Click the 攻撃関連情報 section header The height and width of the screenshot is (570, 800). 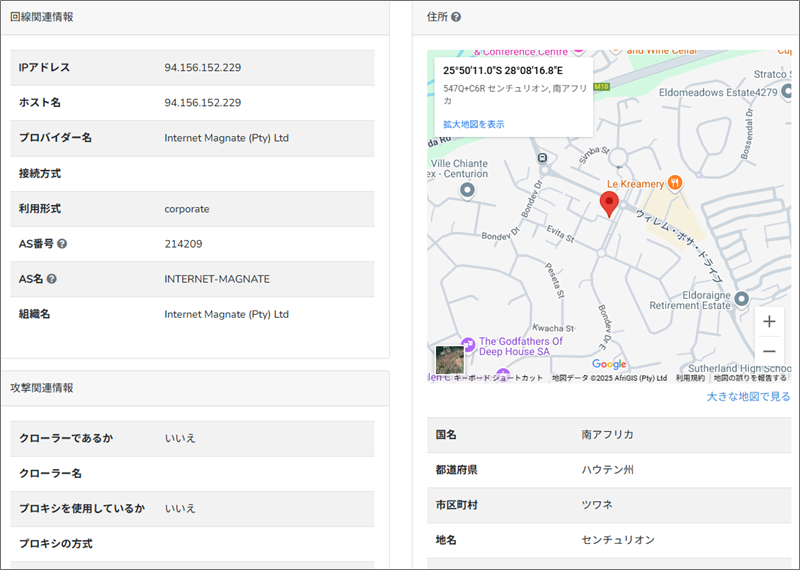42,388
